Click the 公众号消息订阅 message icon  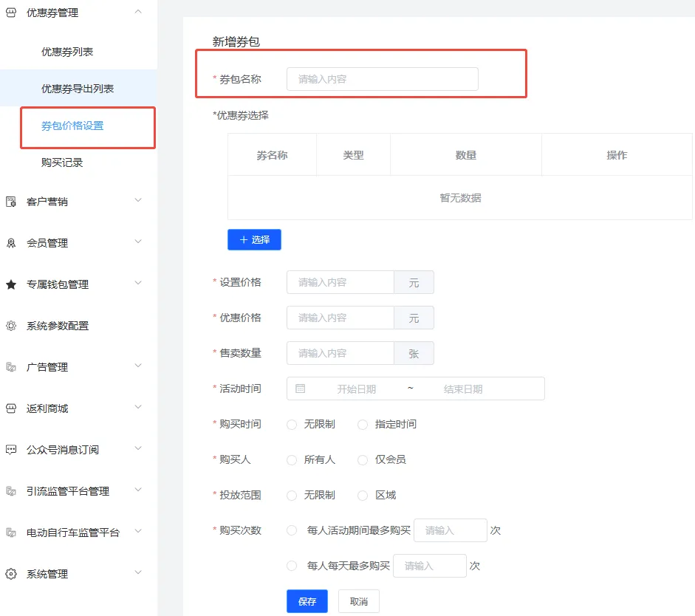click(x=12, y=448)
